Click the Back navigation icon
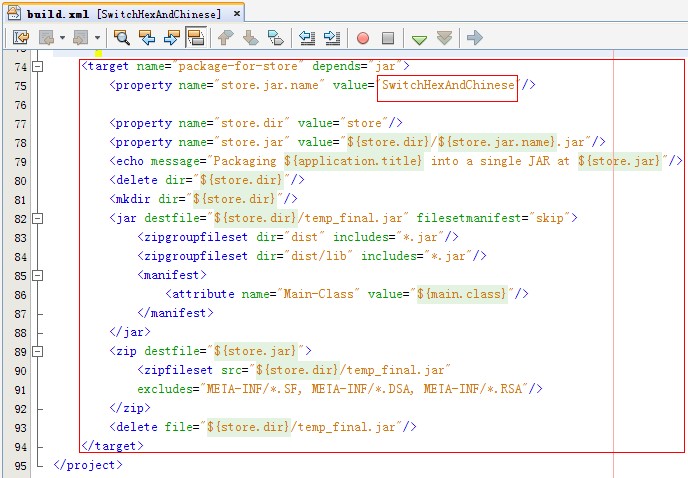Screen dimensions: 688x478 (46, 38)
